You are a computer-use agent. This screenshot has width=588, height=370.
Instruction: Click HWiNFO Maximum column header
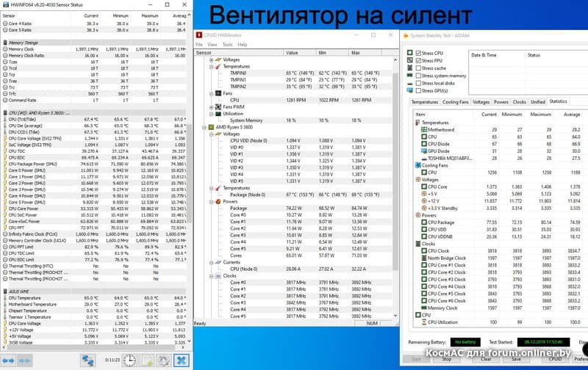point(145,15)
